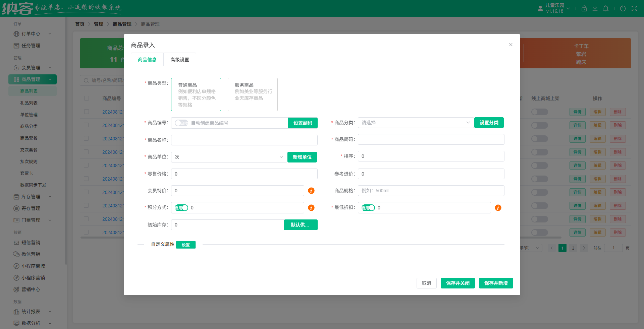
Task: Disable the 积分方式 enabled switch
Action: 181,208
